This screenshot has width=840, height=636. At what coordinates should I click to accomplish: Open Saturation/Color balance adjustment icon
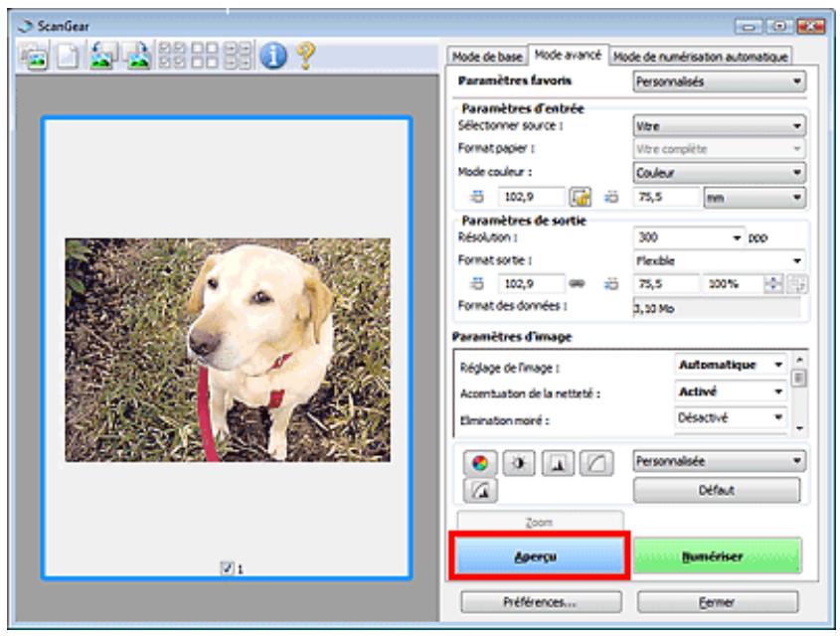tap(480, 462)
